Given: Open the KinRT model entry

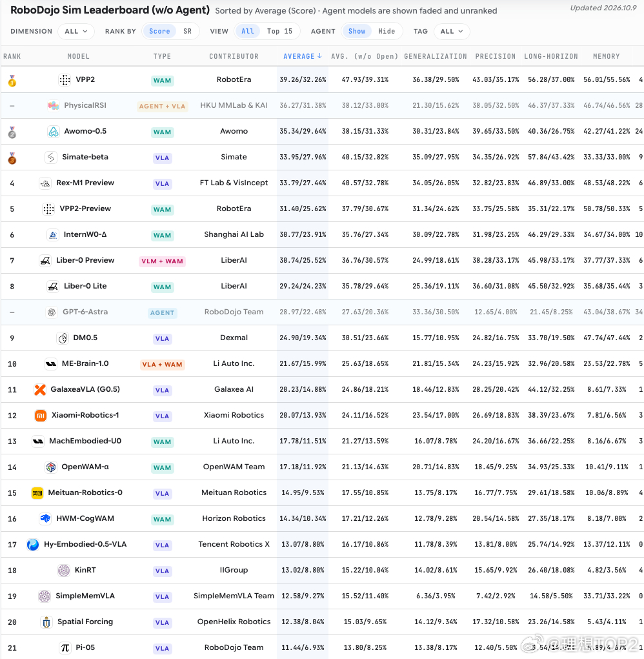Looking at the screenshot, I should coord(85,571).
